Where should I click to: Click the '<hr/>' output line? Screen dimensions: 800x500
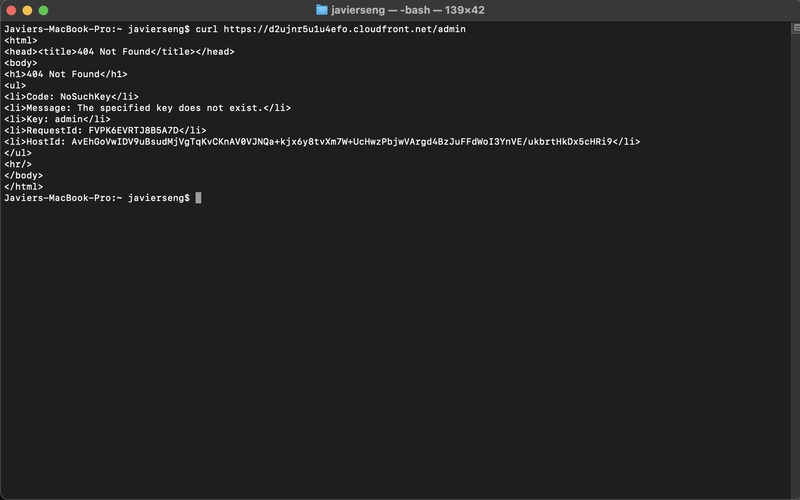pos(18,164)
